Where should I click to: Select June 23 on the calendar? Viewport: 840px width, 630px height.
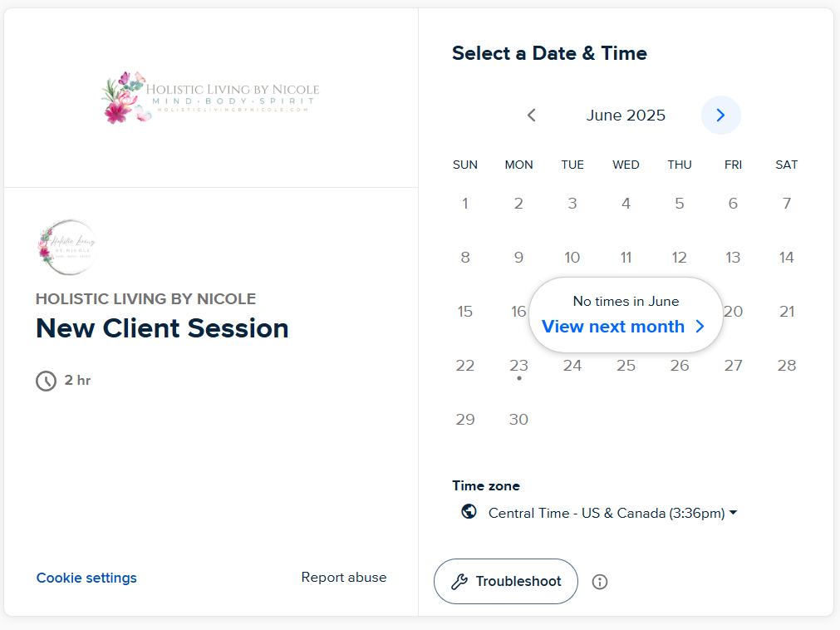coord(518,365)
